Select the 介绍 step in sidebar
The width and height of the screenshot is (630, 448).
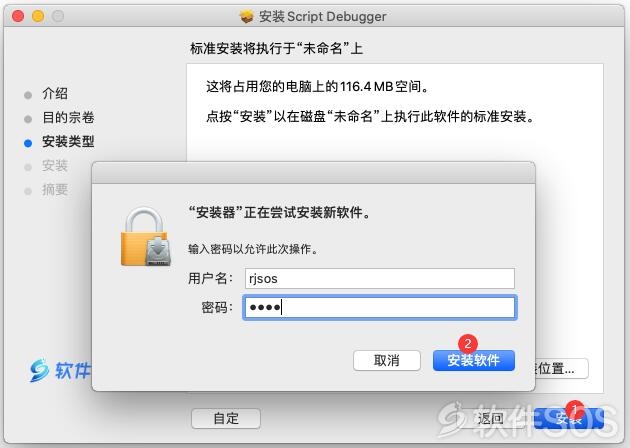tap(55, 94)
